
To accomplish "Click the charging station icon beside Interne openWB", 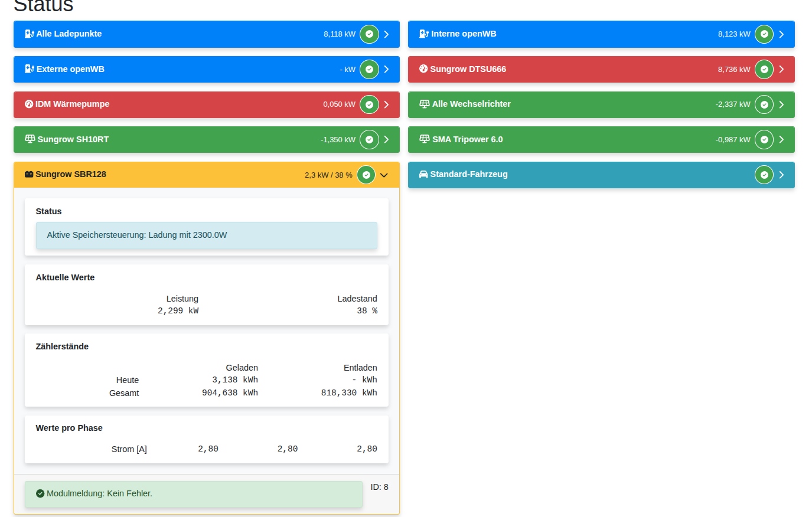I will click(x=424, y=34).
